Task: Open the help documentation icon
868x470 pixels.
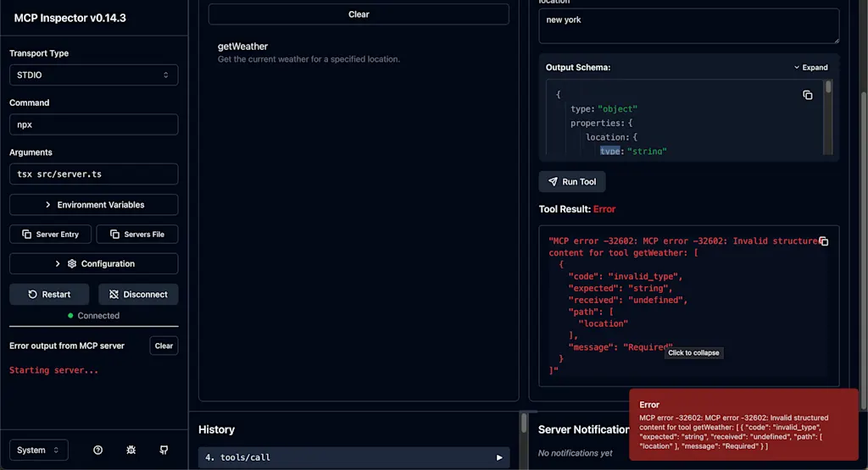Action: pyautogui.click(x=98, y=450)
